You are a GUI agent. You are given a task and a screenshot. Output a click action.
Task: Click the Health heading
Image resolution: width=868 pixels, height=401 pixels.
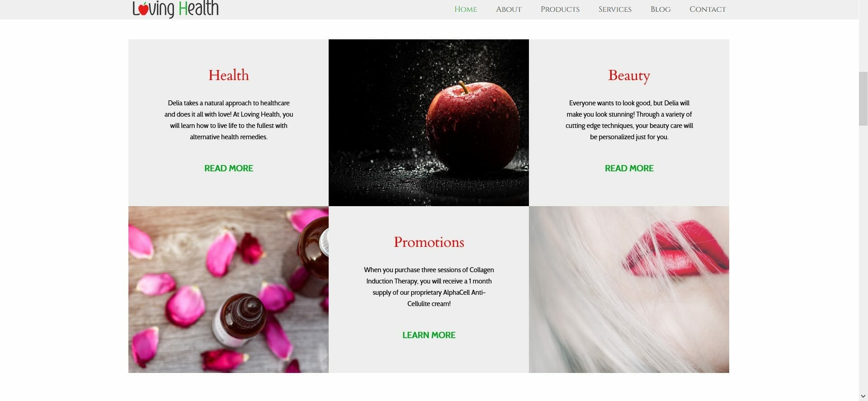[x=228, y=75]
